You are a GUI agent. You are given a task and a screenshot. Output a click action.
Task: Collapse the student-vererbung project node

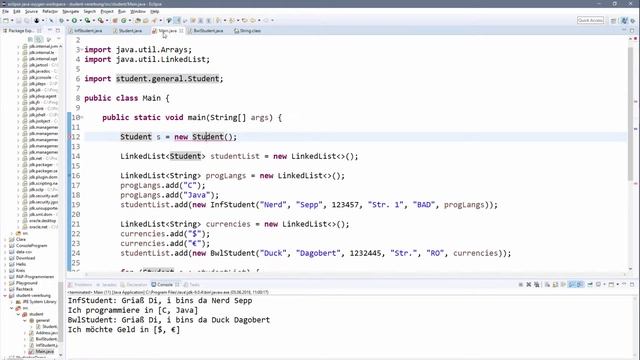[x=5, y=296]
